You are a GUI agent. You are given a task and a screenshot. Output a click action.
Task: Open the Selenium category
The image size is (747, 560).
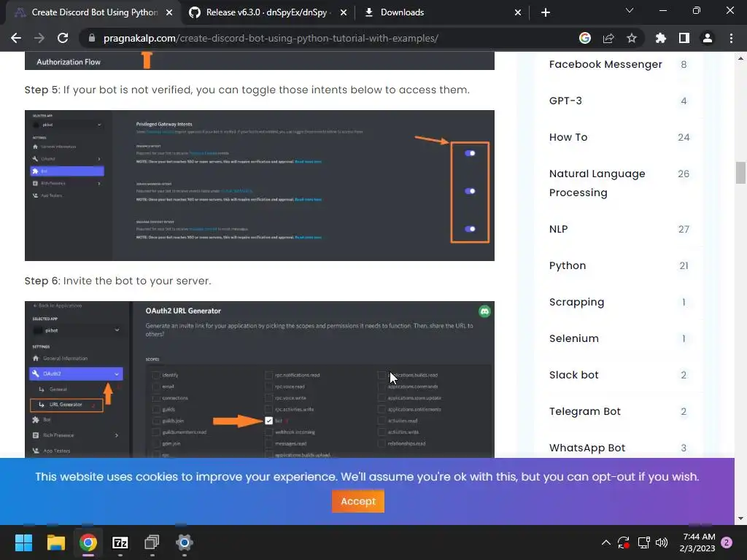point(573,338)
